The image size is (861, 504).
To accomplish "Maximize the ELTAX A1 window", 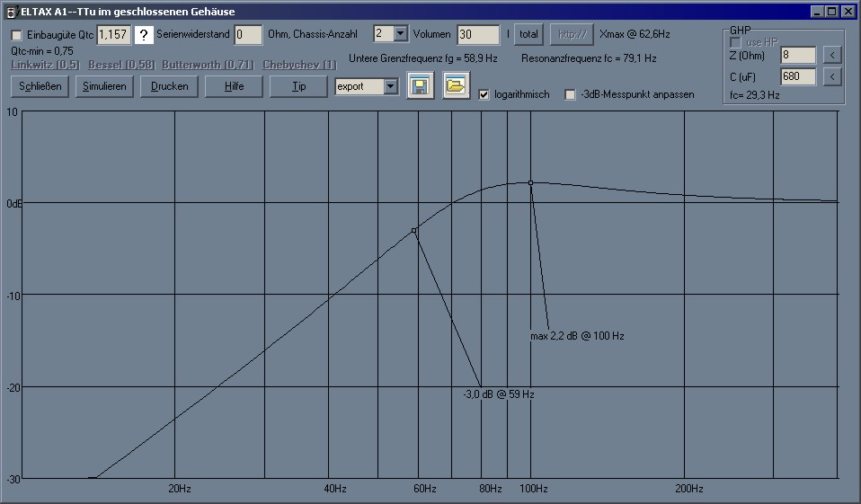I will click(x=832, y=12).
